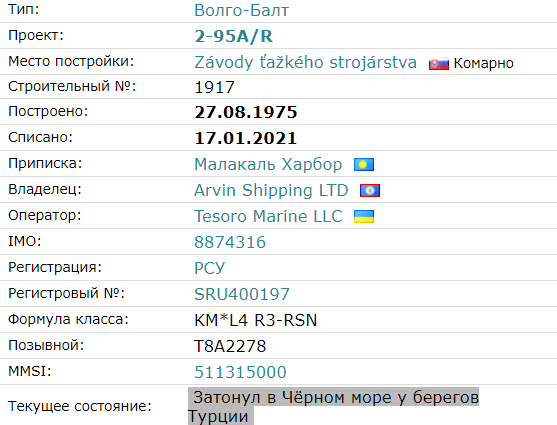Click the Проект: label

pos(36,36)
